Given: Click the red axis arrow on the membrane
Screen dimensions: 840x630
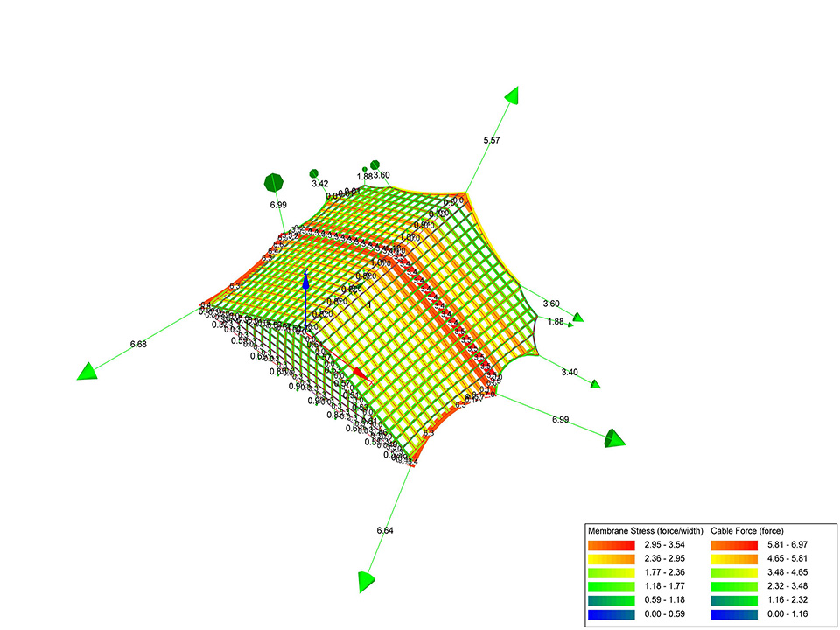Looking at the screenshot, I should (362, 378).
